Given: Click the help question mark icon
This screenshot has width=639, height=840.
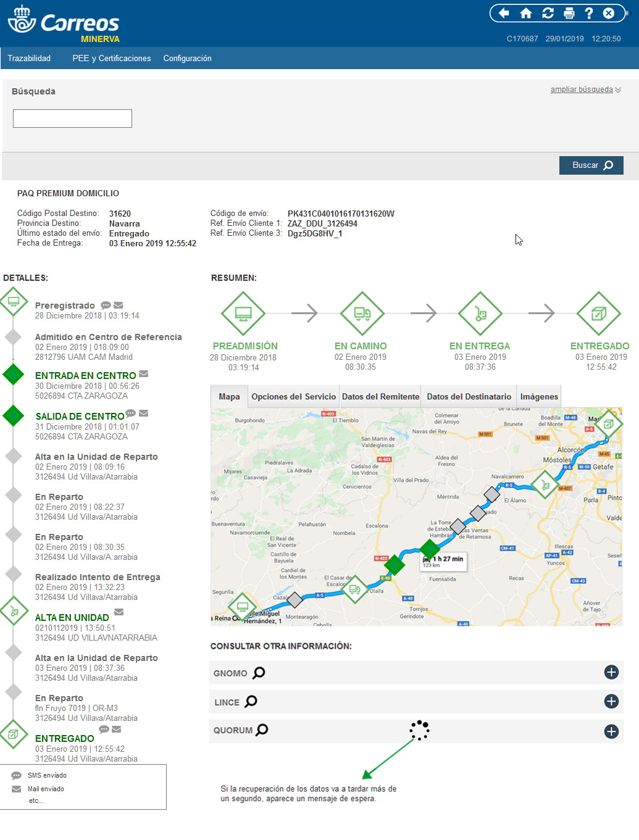Looking at the screenshot, I should [588, 12].
